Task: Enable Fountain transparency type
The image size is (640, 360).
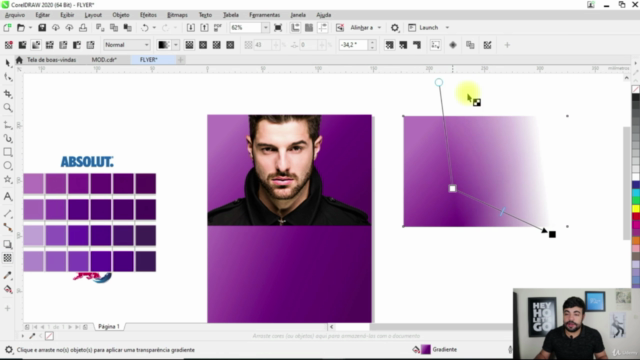Action: coord(36,45)
